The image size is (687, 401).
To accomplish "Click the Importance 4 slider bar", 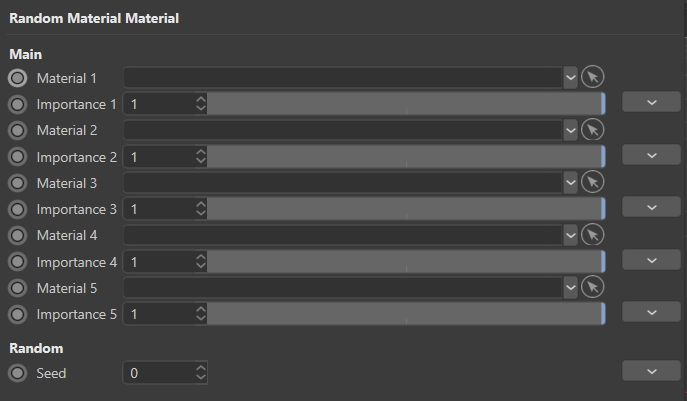I will click(405, 261).
